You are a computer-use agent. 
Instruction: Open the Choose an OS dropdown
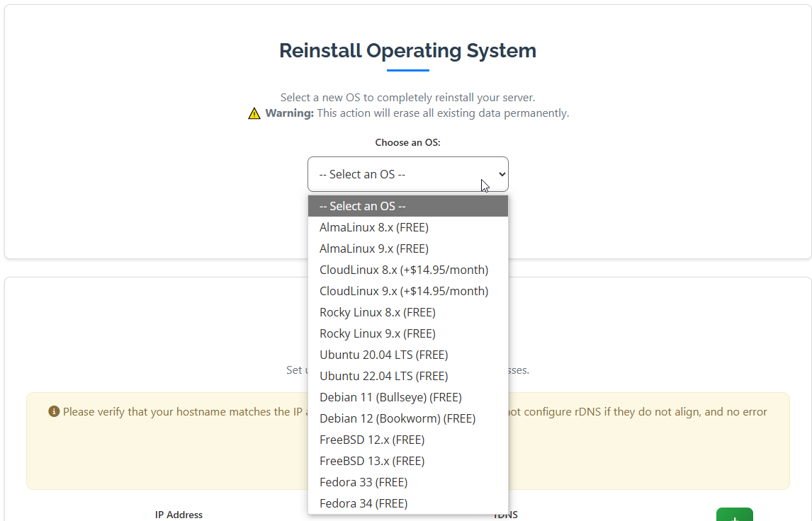[x=408, y=174]
